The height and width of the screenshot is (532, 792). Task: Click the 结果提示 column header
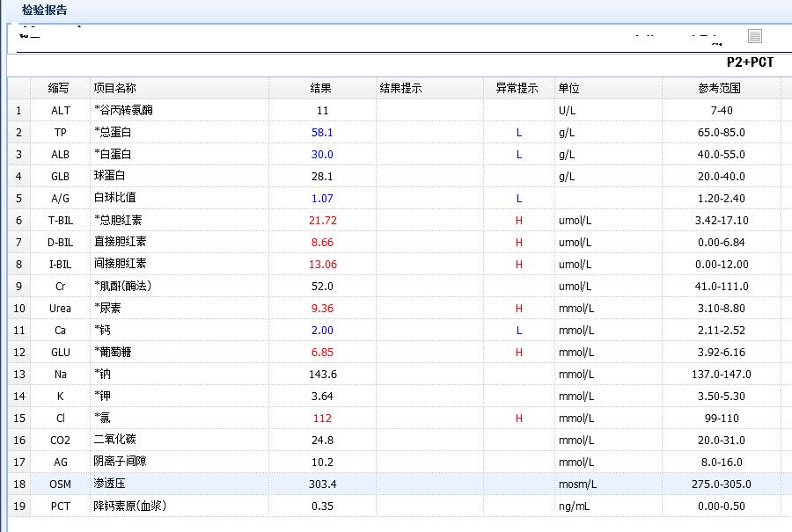tap(401, 88)
